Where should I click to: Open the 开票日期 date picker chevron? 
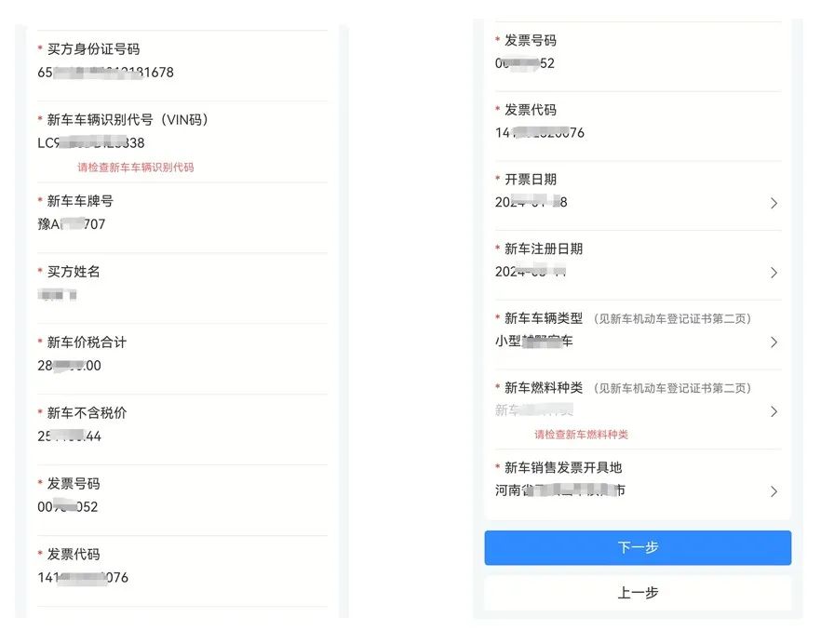pos(774,203)
